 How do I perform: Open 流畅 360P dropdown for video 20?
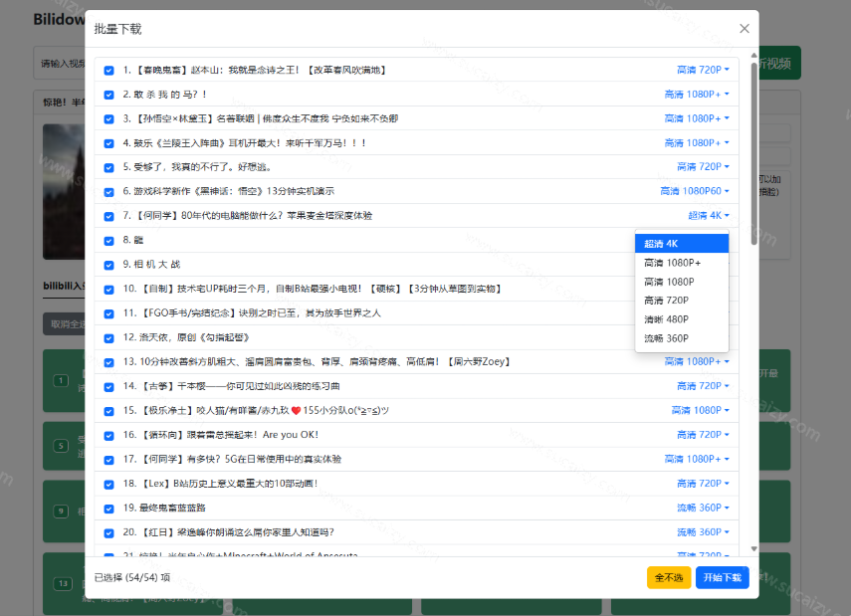pyautogui.click(x=703, y=532)
